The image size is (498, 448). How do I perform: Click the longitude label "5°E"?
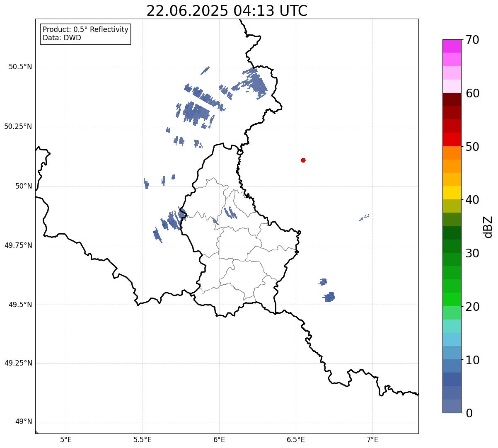click(x=66, y=440)
